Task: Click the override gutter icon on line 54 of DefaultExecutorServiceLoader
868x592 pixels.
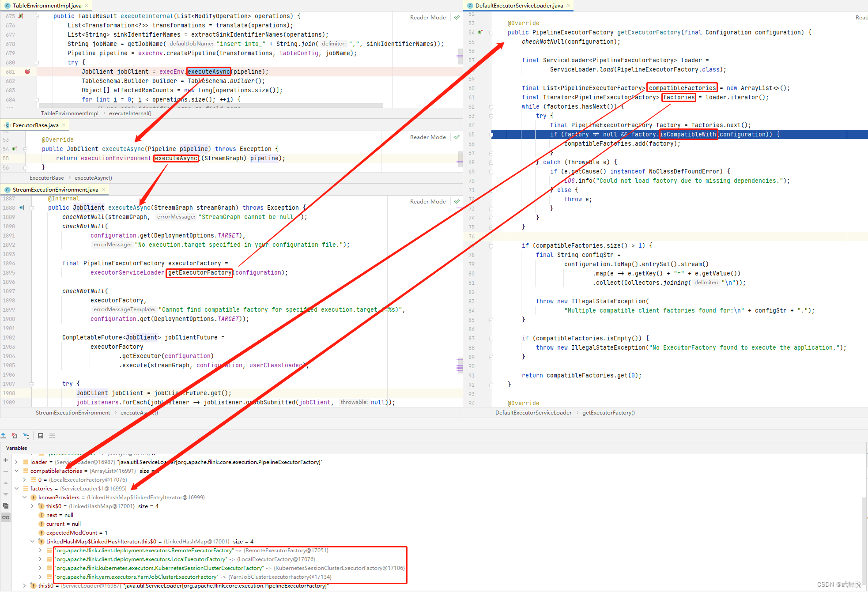Action: click(480, 32)
